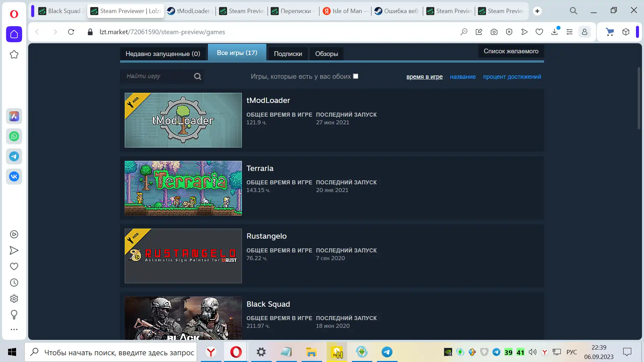Open the Black Squad game thumbnail
Screen dimensions: 644x362
click(x=183, y=318)
